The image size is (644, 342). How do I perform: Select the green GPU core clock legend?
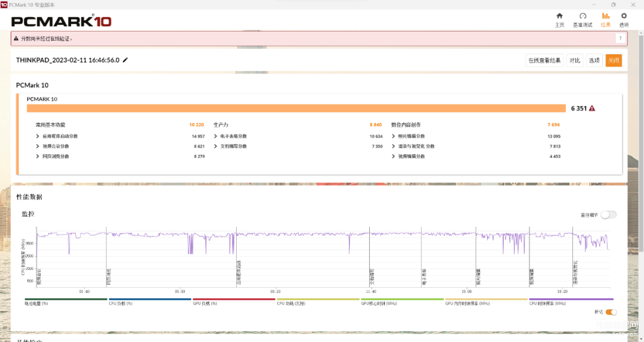pyautogui.click(x=402, y=301)
